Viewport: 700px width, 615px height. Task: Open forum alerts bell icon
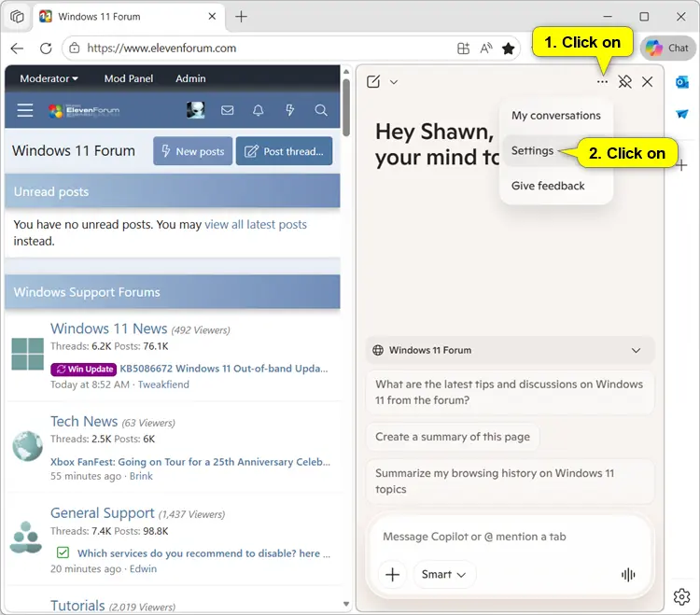pos(259,110)
